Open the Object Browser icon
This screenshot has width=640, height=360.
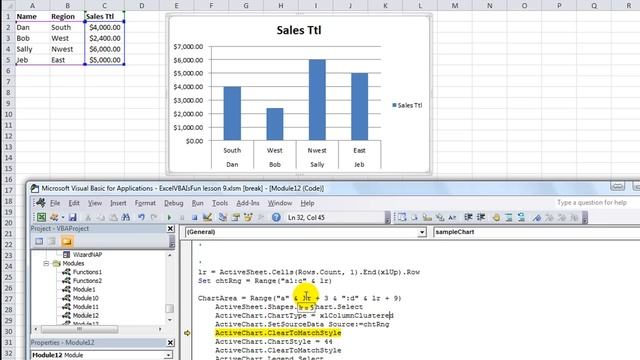point(248,218)
